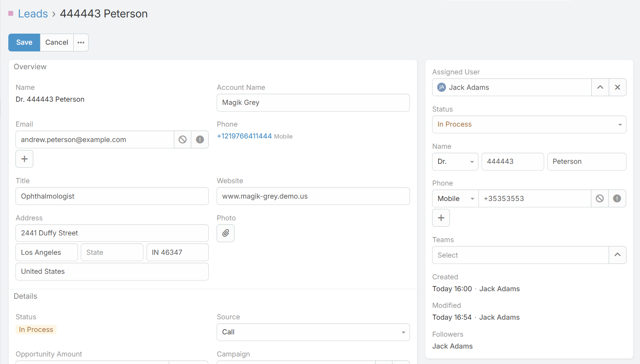Mark email as opted out
640x364 pixels.
(x=183, y=140)
